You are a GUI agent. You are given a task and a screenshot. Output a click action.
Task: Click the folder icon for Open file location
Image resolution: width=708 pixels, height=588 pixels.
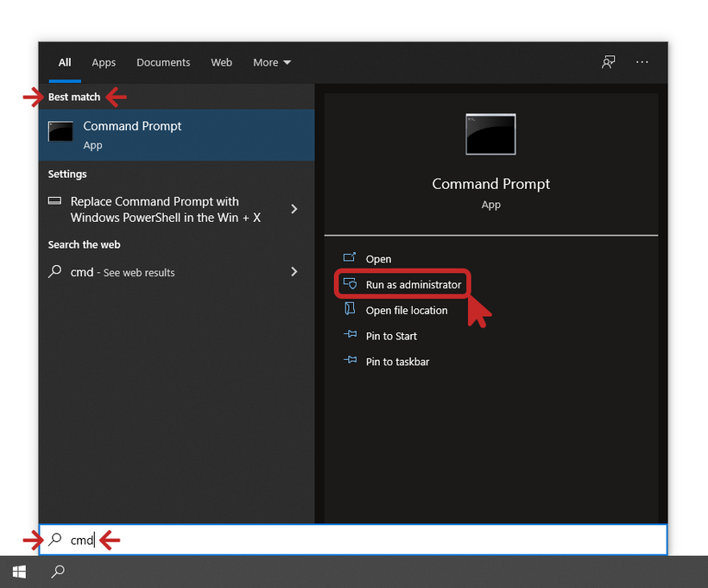point(350,310)
